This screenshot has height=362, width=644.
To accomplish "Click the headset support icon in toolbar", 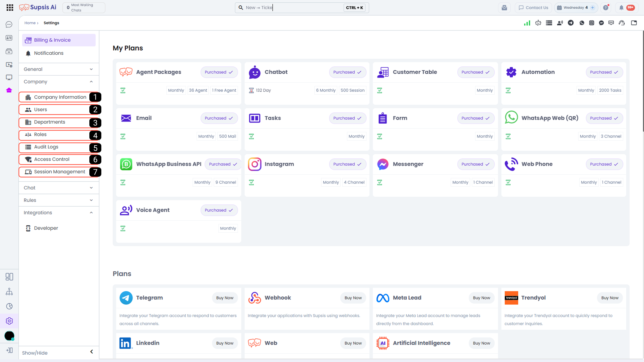I will (x=622, y=23).
